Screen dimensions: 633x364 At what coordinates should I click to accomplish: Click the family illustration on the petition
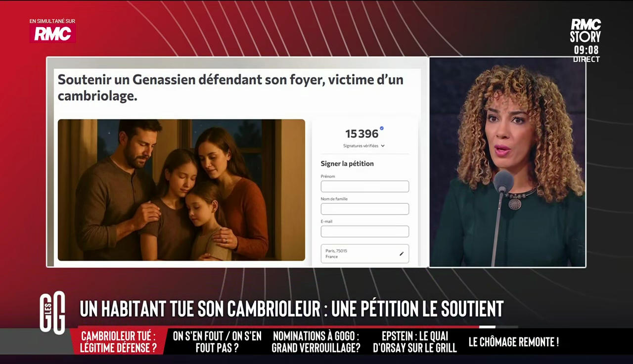[181, 190]
